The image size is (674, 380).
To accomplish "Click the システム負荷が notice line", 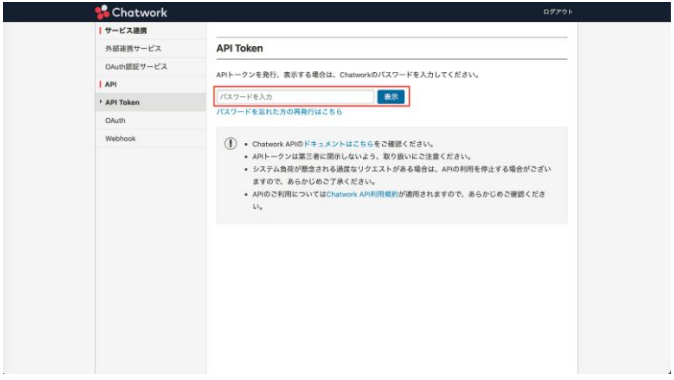I will (401, 175).
